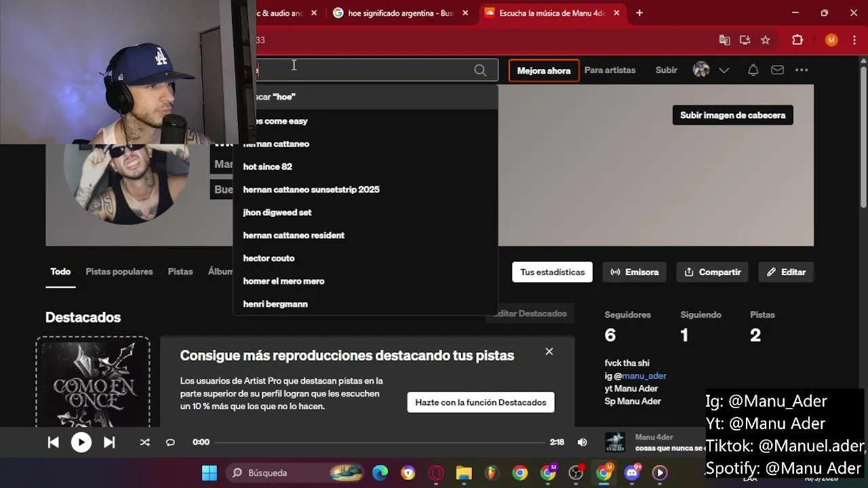Click the install app icon in address bar
This screenshot has width=868, height=488.
[745, 40]
